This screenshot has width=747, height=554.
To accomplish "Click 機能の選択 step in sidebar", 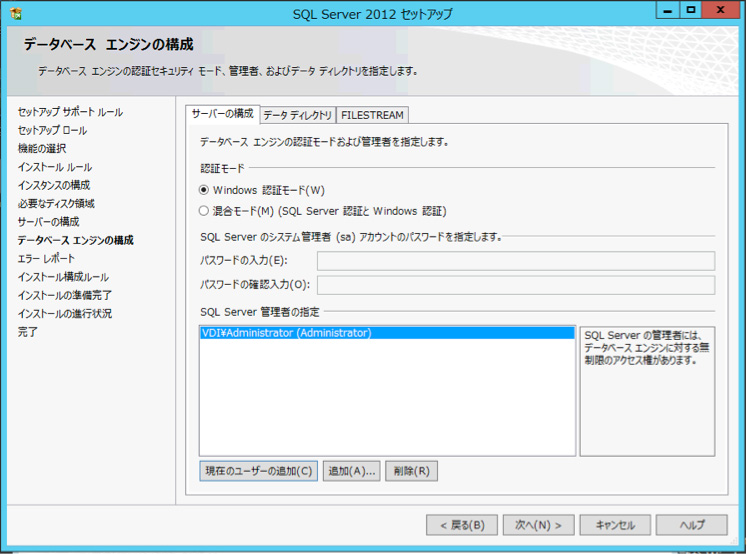I will pos(42,149).
